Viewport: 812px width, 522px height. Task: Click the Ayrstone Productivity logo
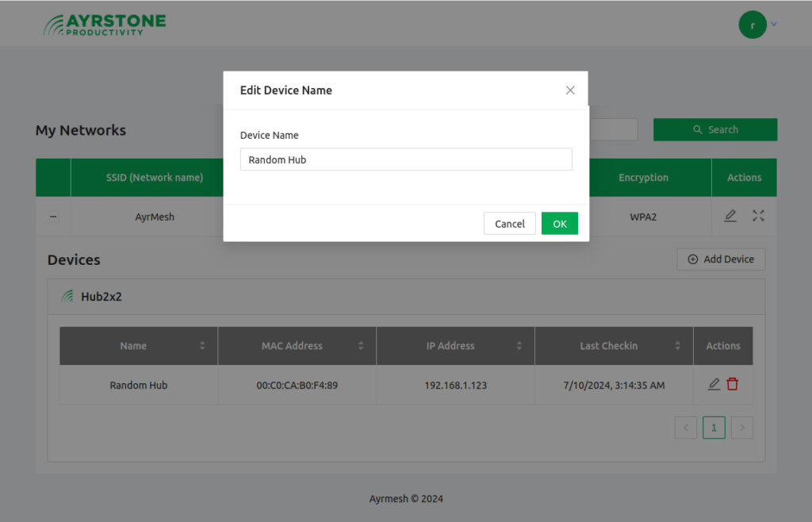point(105,24)
